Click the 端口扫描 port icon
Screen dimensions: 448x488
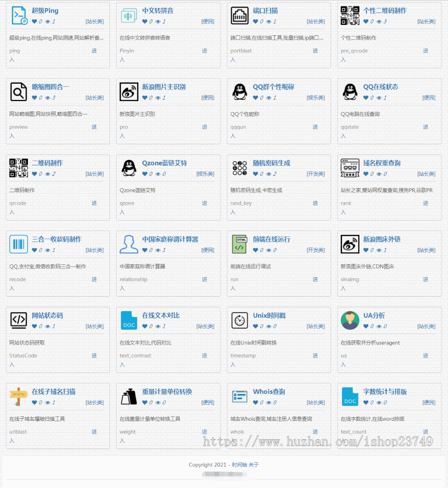[x=239, y=15]
